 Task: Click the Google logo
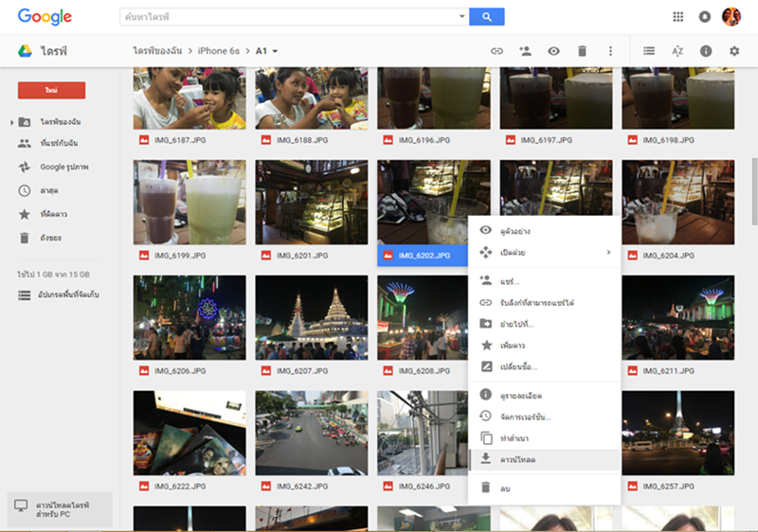[x=45, y=17]
